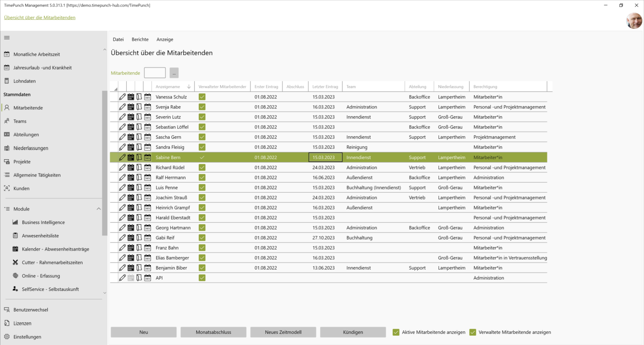644x345 pixels.
Task: Click the edit pencil icon for Harald Eberstadt
Action: (x=122, y=218)
